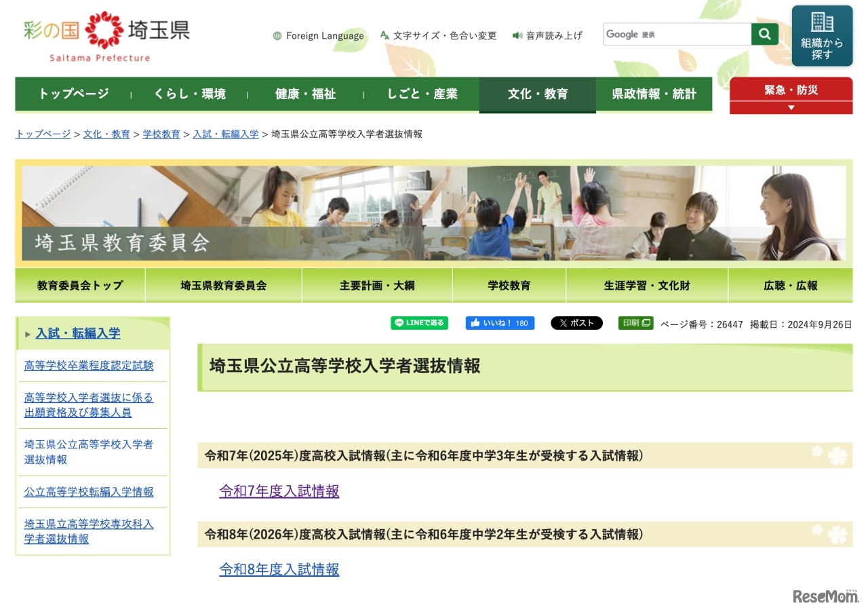This screenshot has height=612, width=868.
Task: Click the いいね! Facebook like button
Action: click(x=500, y=323)
